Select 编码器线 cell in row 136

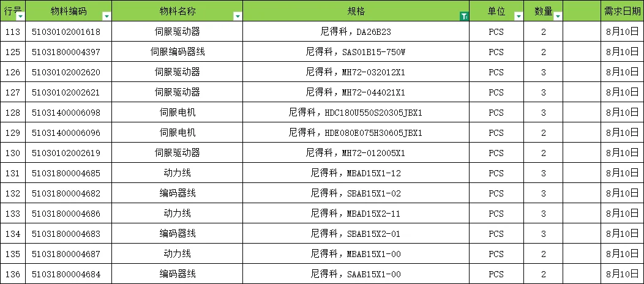click(177, 274)
